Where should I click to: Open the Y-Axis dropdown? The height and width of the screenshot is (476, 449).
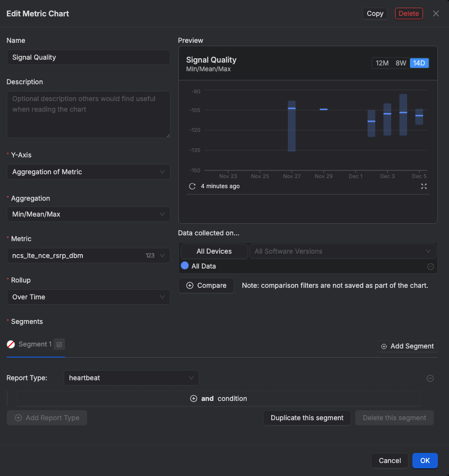point(88,172)
